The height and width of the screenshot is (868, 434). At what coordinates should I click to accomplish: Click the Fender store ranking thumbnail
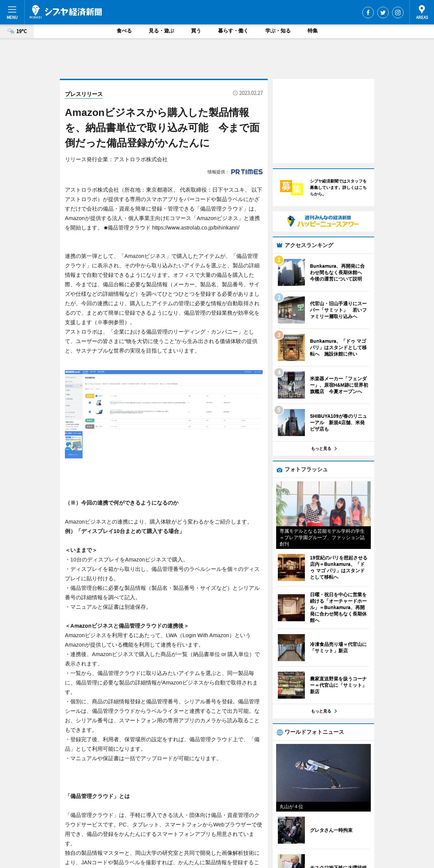click(x=291, y=385)
